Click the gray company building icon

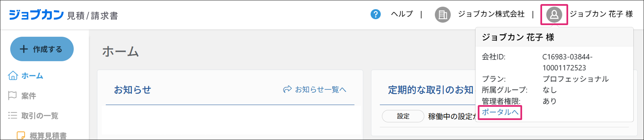(x=443, y=15)
